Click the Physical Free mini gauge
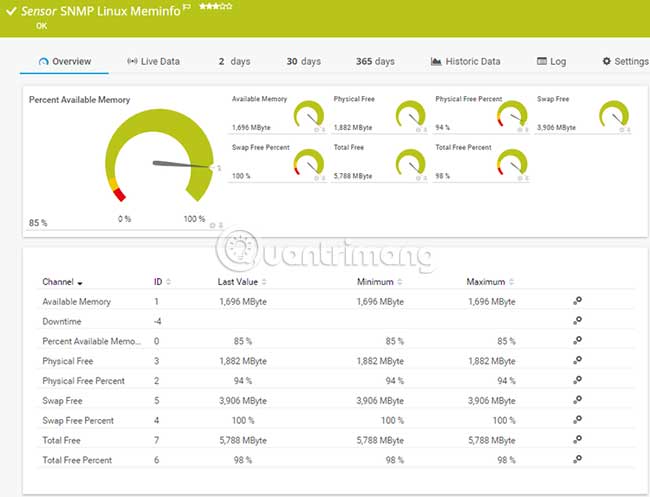This screenshot has height=497, width=650. click(x=410, y=114)
